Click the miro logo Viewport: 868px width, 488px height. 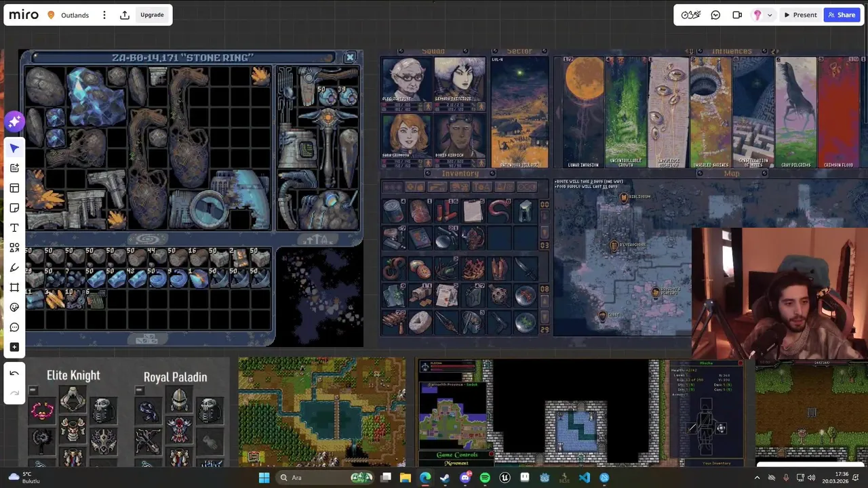[x=24, y=15]
